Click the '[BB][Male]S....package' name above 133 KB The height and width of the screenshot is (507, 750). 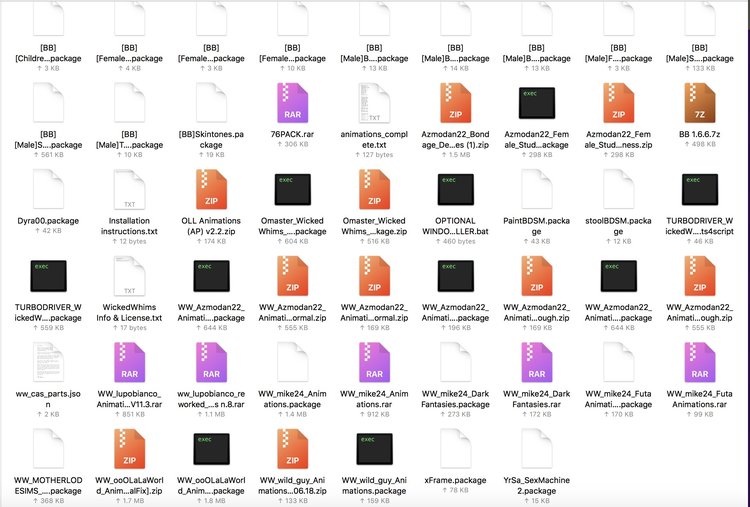[700, 53]
